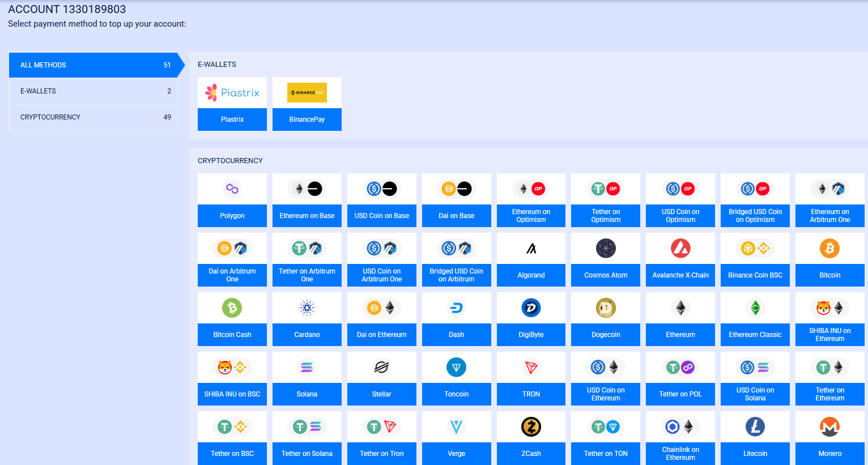This screenshot has width=868, height=465.
Task: Click the account number heading text
Action: 67,9
